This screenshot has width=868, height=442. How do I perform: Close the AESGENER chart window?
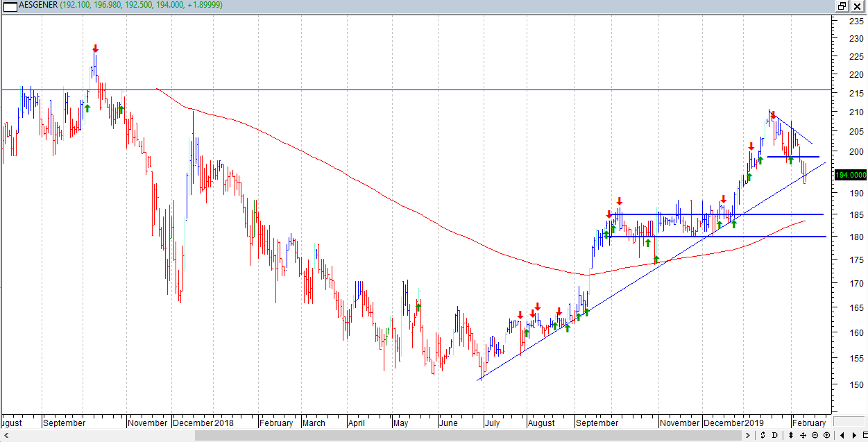tap(858, 6)
